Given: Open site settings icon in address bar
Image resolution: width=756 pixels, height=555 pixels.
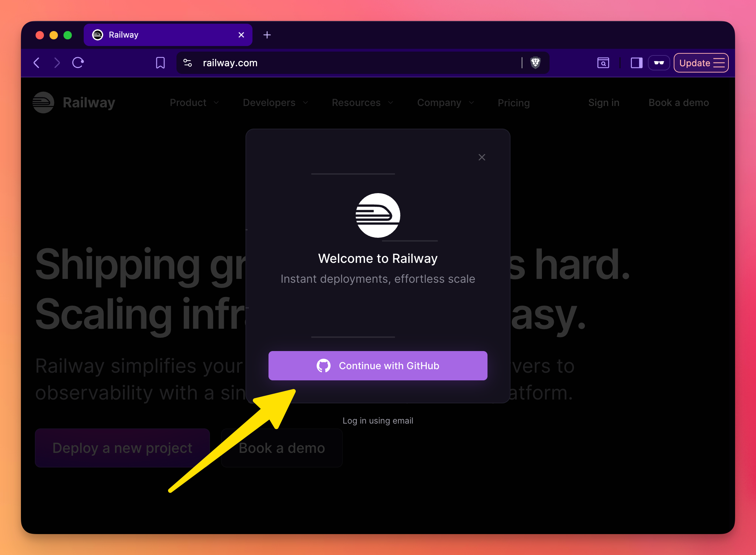Looking at the screenshot, I should pos(188,63).
